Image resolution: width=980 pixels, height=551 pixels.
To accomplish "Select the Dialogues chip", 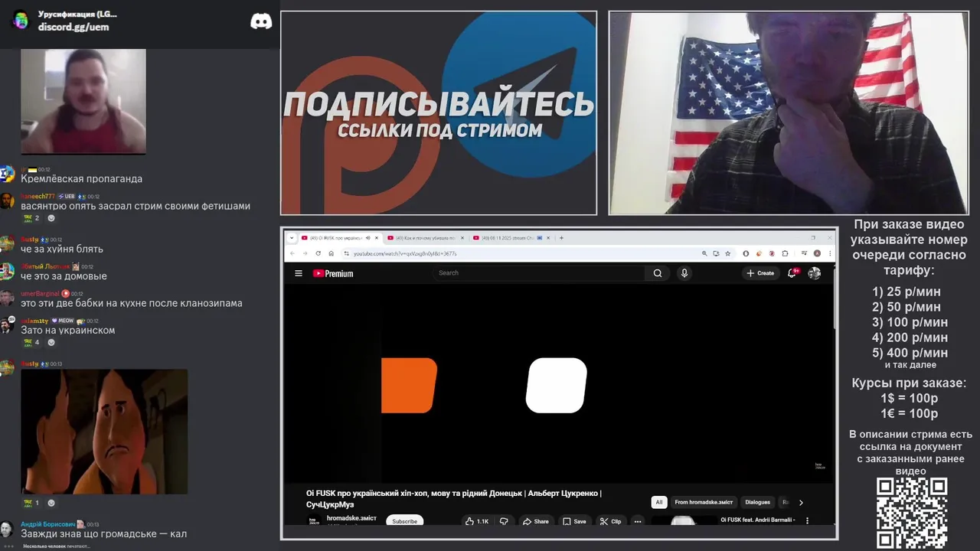I will tap(757, 503).
